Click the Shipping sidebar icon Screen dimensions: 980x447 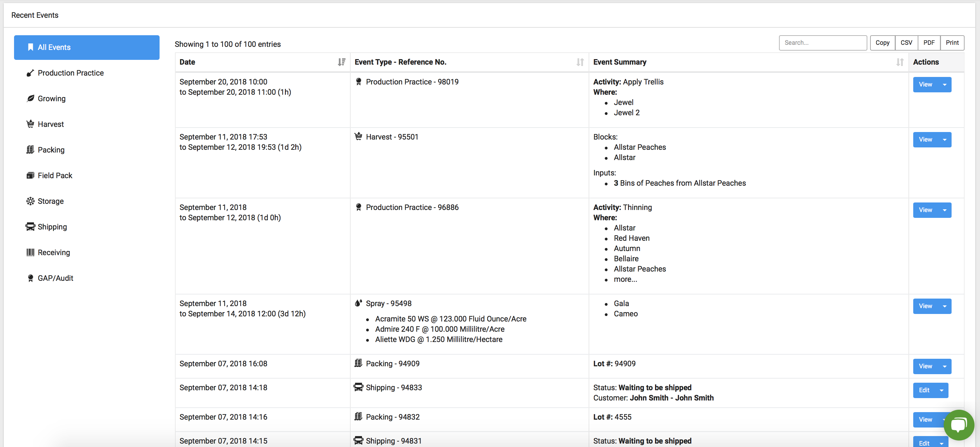30,226
